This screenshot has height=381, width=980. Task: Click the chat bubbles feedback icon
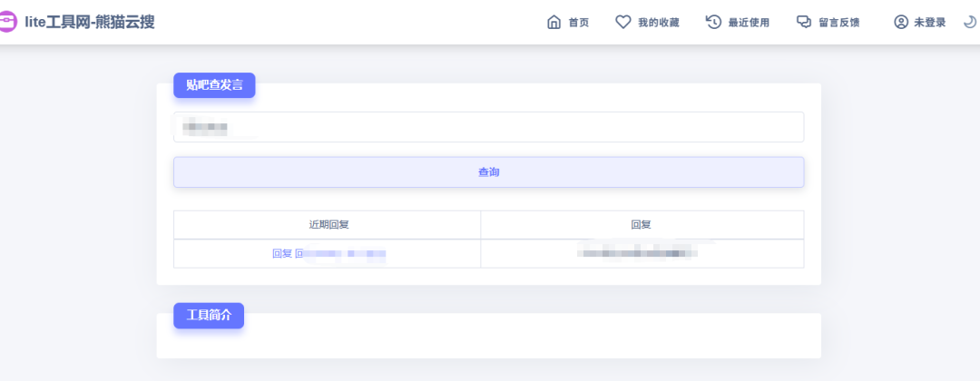point(803,23)
